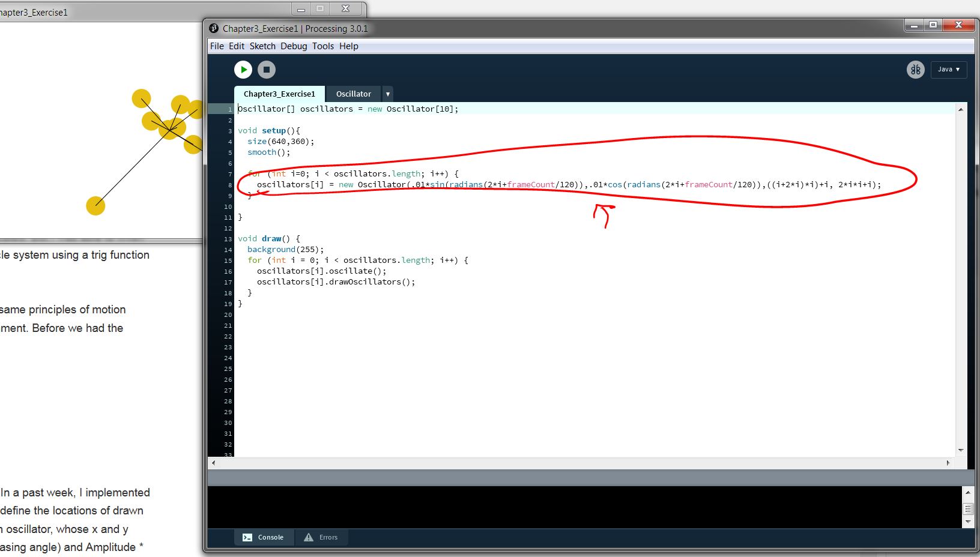Open the Java mode dropdown

coord(949,70)
